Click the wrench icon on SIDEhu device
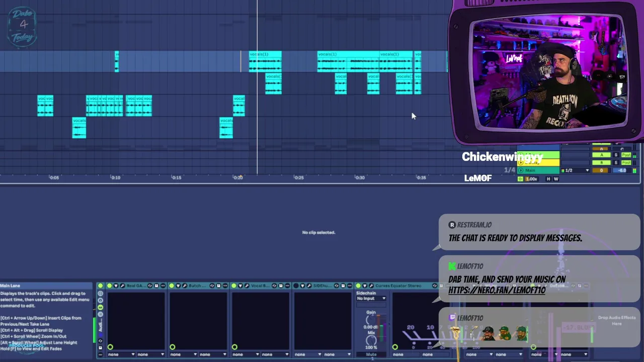The image size is (644, 362). point(309,286)
